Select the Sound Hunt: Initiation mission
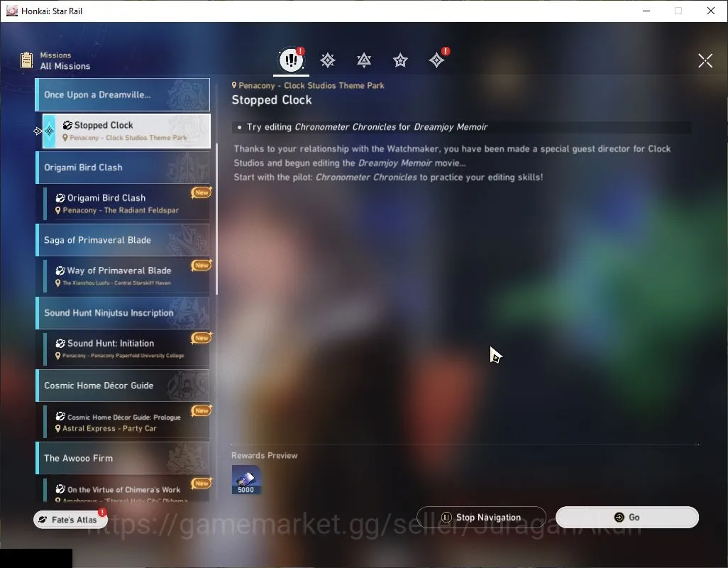 pos(126,349)
